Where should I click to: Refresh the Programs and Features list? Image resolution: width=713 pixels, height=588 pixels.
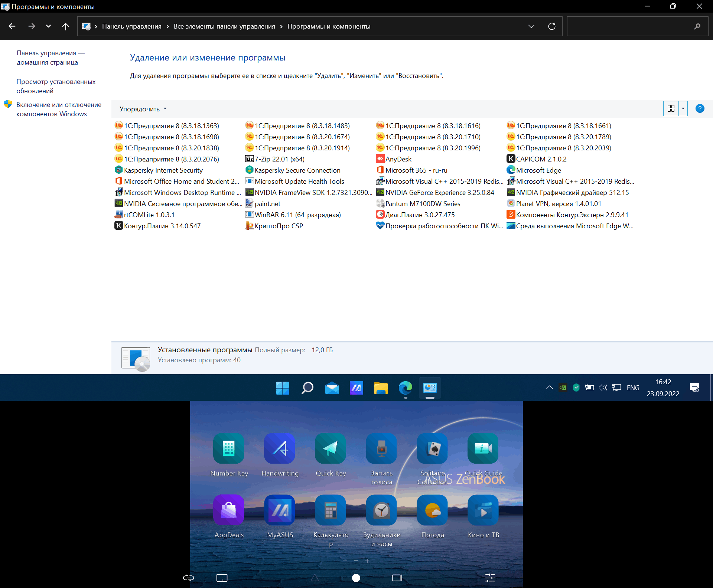pos(552,26)
